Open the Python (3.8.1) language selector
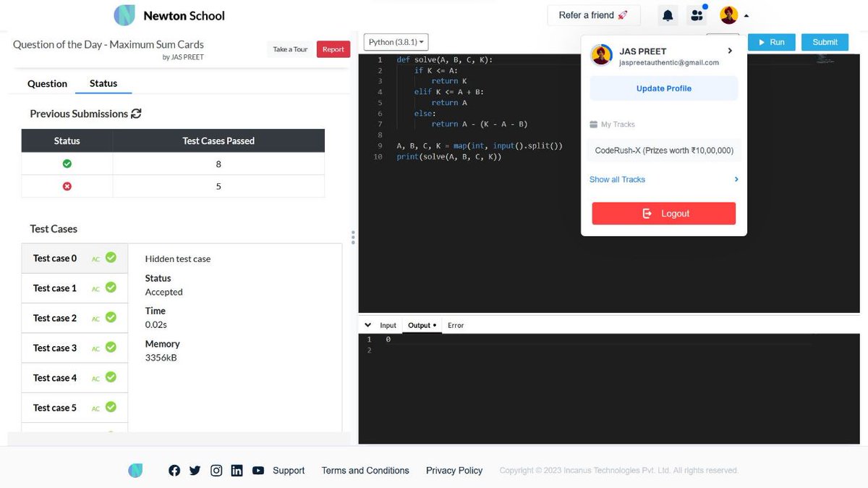868x488 pixels. click(395, 42)
